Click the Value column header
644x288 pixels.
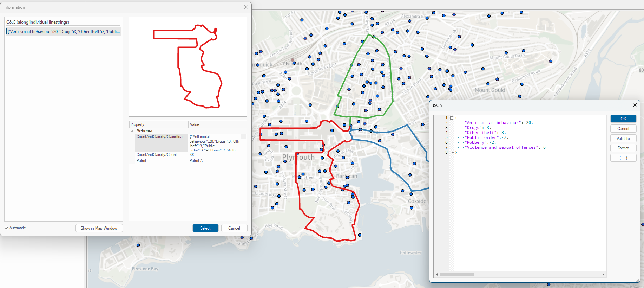click(218, 124)
